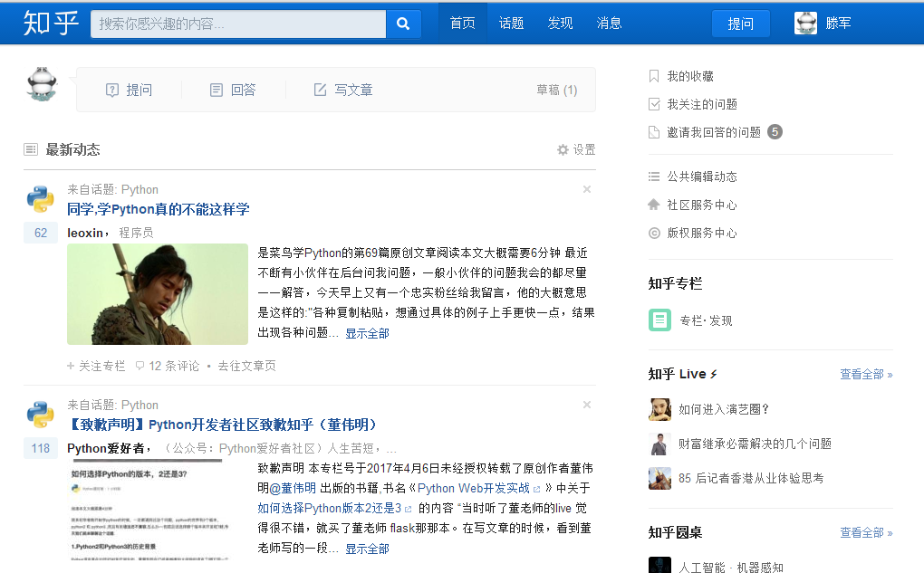
Task: Click 来自话题: Python on first post
Action: pyautogui.click(x=112, y=189)
